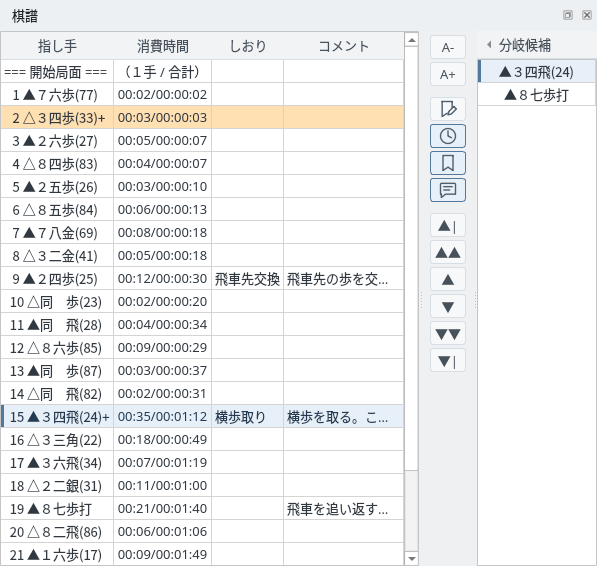The height and width of the screenshot is (566, 597).
Task: Step back one move with ▲ button
Action: (448, 279)
